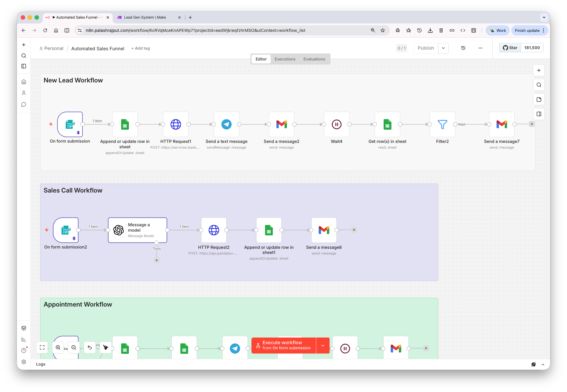The image size is (567, 392).
Task: Toggle the bookmark star in the address bar
Action: 382,30
